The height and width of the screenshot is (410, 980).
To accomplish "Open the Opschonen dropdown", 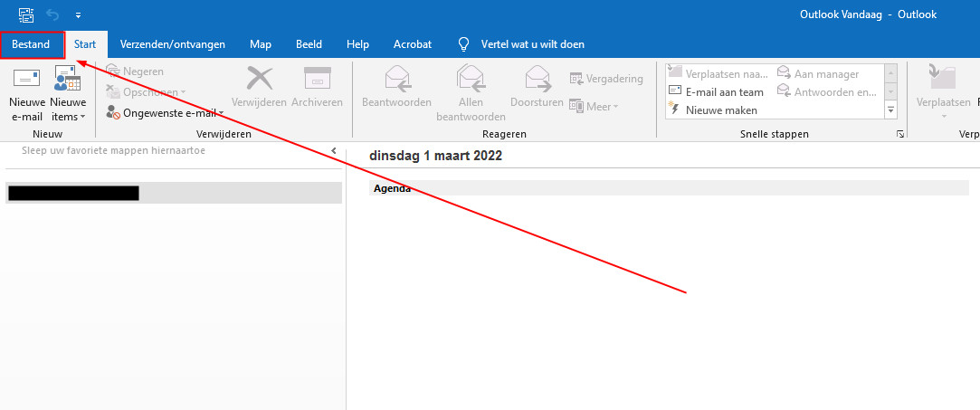I will [146, 92].
